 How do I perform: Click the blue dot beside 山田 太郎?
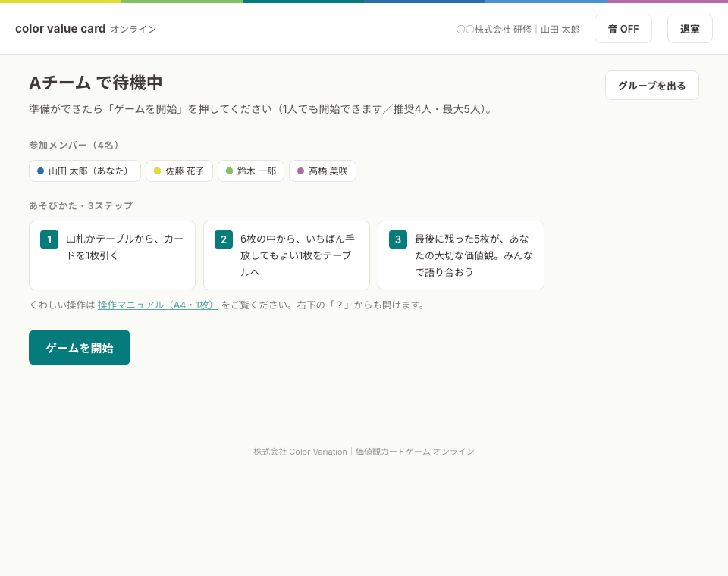click(40, 171)
